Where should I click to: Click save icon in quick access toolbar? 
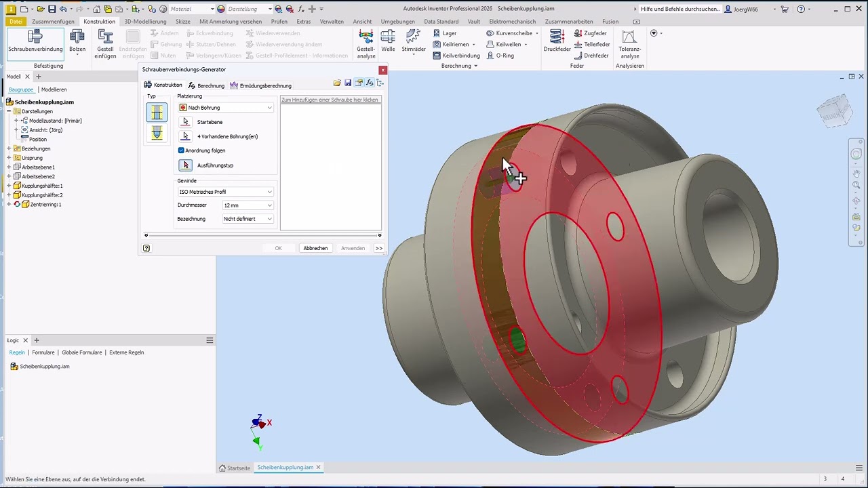(52, 9)
